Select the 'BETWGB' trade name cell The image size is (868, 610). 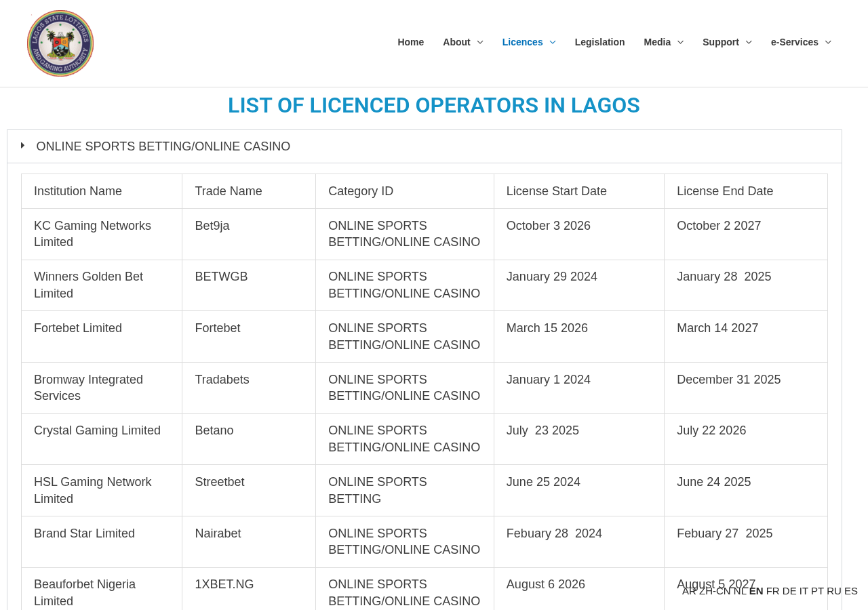[x=249, y=285]
